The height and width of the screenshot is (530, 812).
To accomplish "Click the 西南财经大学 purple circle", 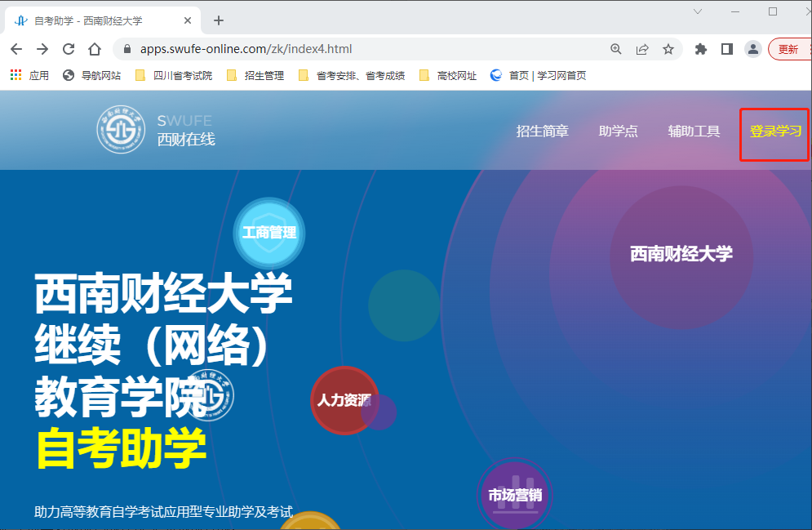I will click(x=681, y=257).
